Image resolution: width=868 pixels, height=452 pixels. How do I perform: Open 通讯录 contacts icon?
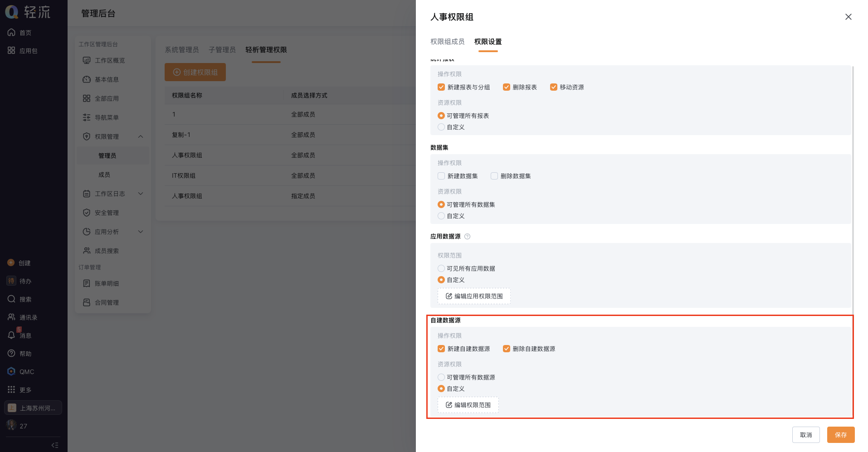(11, 317)
